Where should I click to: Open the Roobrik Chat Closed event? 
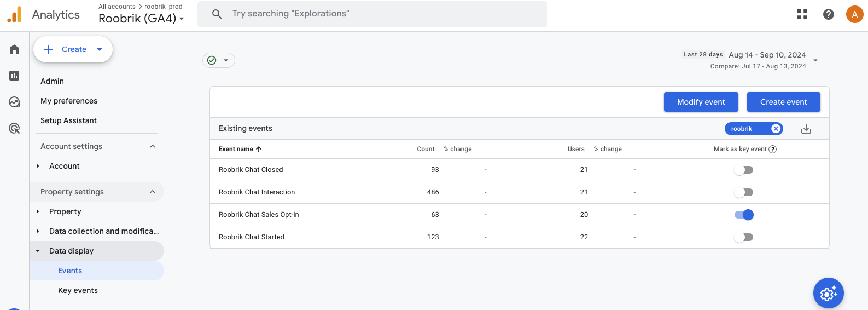click(251, 170)
